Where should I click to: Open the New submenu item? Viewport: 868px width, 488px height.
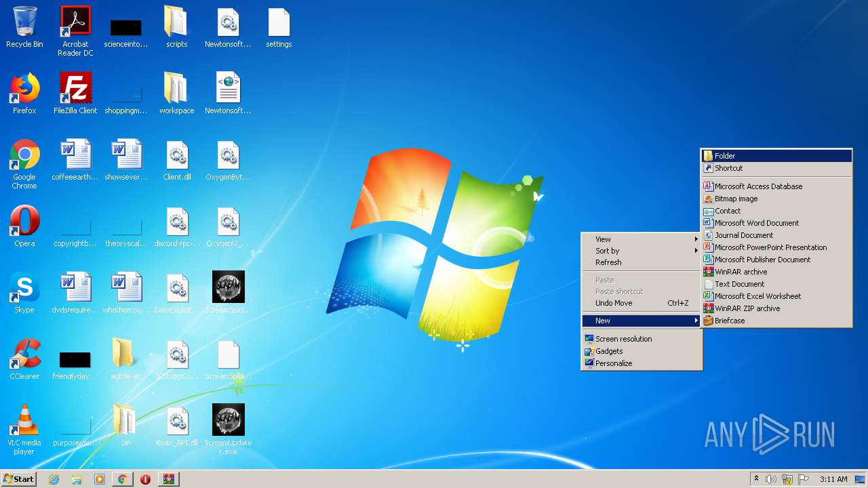pos(642,321)
